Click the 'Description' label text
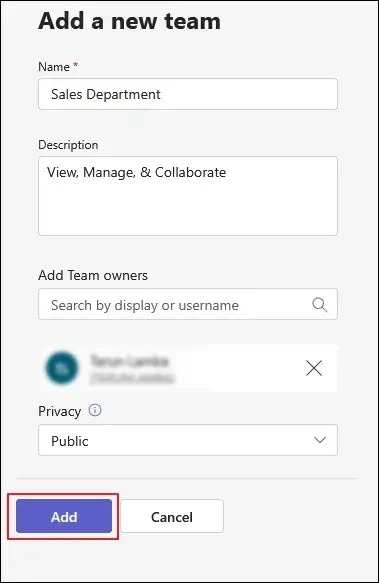The width and height of the screenshot is (379, 583). pyautogui.click(x=68, y=145)
